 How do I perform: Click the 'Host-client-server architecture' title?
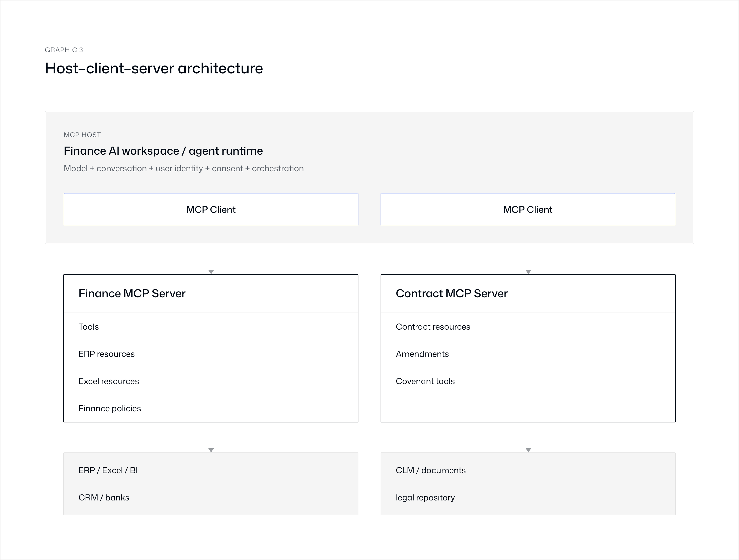(x=154, y=69)
